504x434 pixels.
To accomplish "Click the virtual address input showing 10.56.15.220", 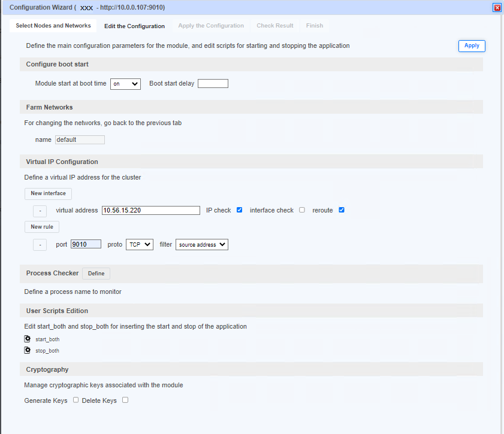I will [150, 210].
